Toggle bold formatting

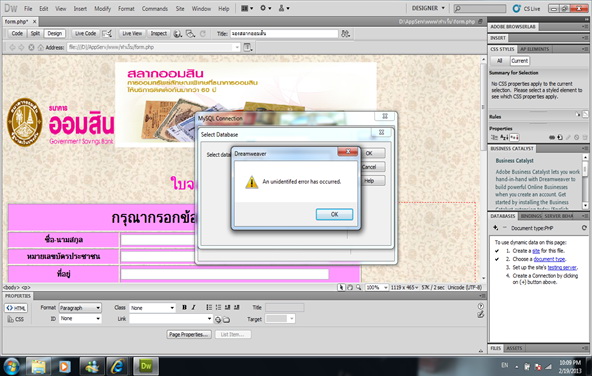184,307
